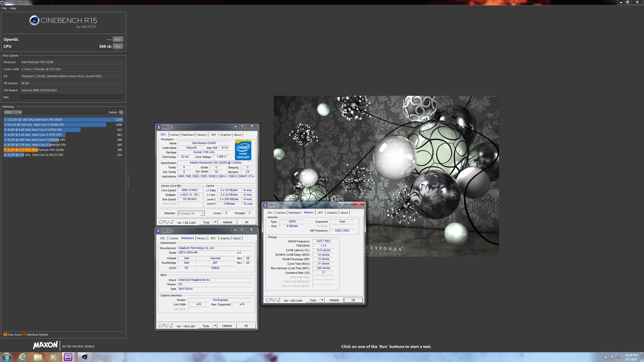
Task: Open Mainboard tab in Memory CPU-Z window
Action: [295, 213]
